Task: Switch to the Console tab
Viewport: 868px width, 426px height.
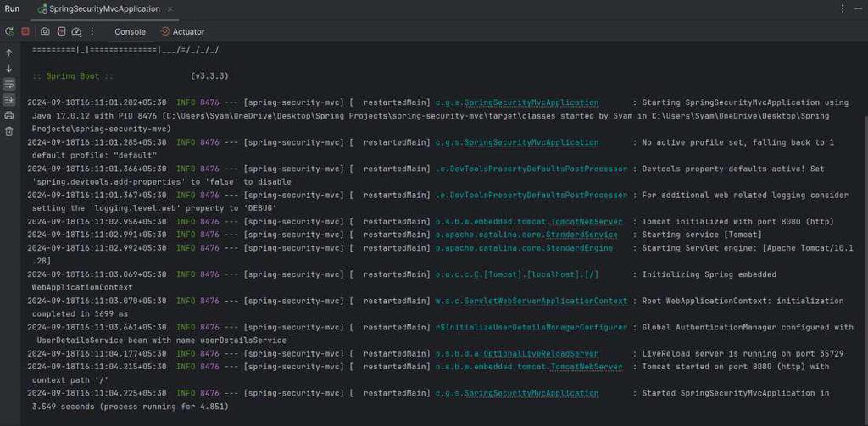Action: [x=130, y=31]
